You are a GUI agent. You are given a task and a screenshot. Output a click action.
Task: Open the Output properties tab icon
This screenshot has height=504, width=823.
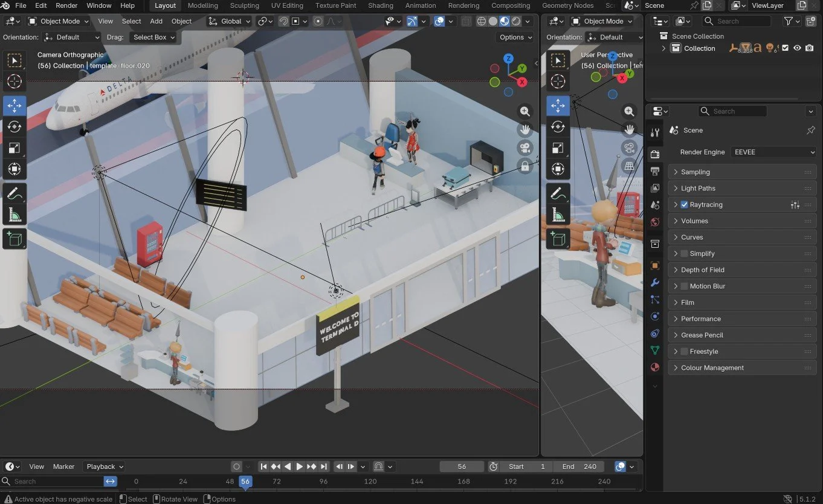pyautogui.click(x=655, y=172)
